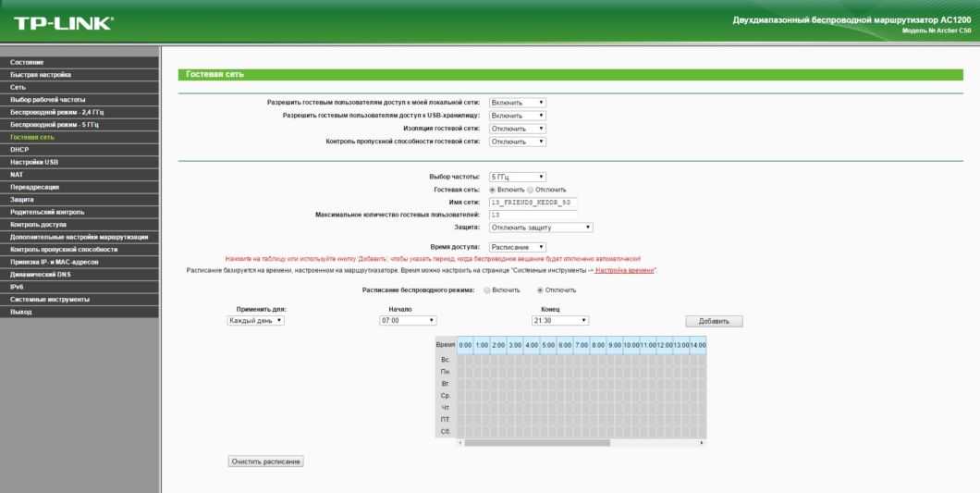Open 'DHCP' in the sidebar menu
Screen dimensions: 980x493
[20, 149]
